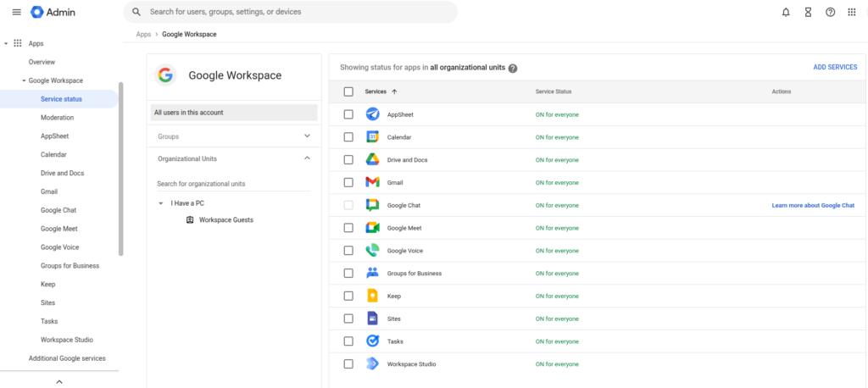
Task: Click the Calendar service icon
Action: click(373, 136)
